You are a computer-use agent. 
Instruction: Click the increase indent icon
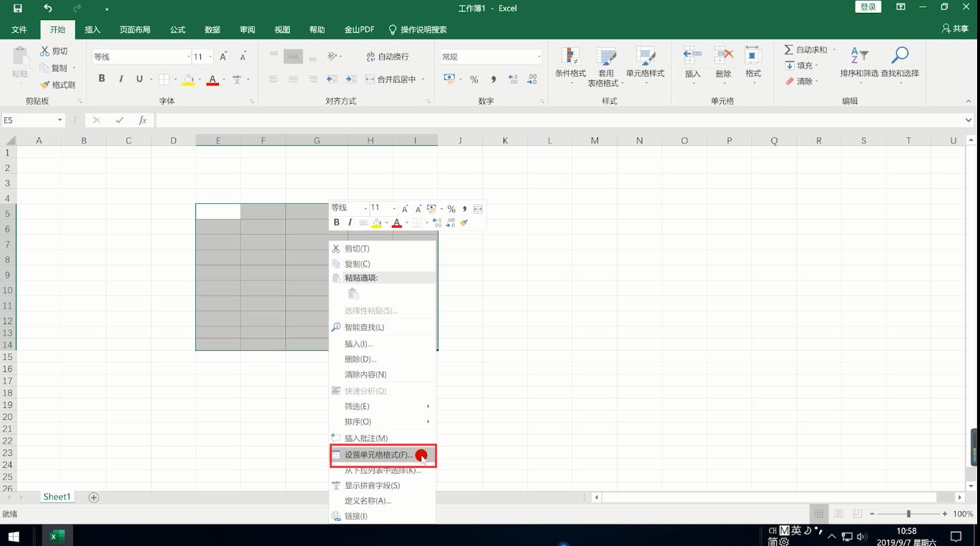point(351,79)
